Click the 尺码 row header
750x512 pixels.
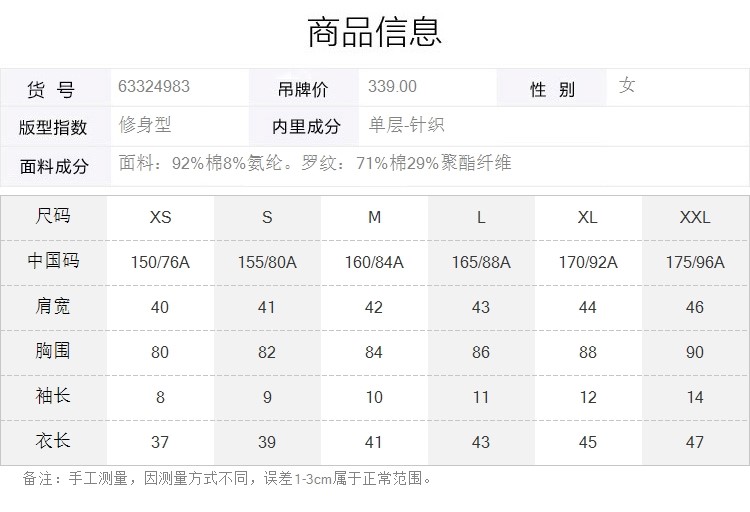click(x=53, y=216)
